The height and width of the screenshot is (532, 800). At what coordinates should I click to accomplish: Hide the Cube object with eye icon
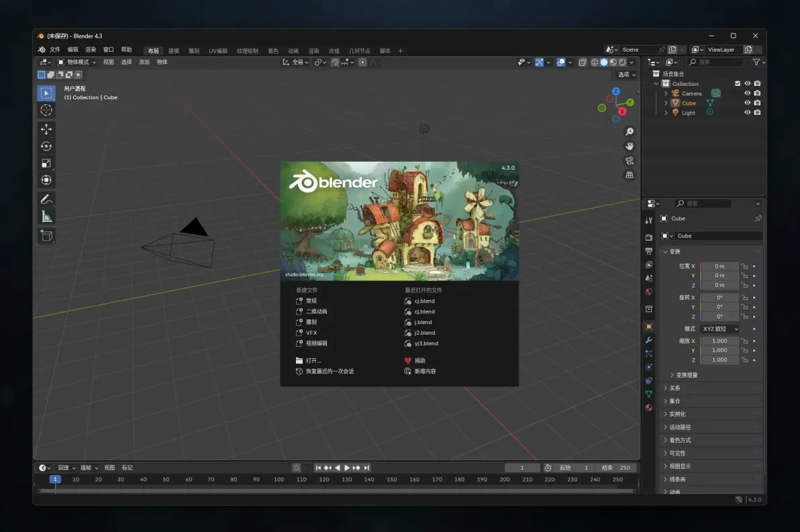[x=748, y=103]
